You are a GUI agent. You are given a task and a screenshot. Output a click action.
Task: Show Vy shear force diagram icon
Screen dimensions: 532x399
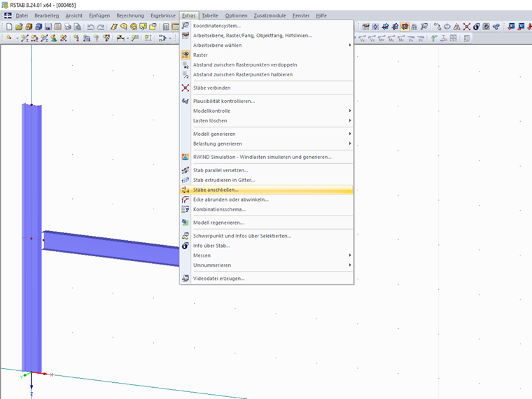click(x=363, y=38)
